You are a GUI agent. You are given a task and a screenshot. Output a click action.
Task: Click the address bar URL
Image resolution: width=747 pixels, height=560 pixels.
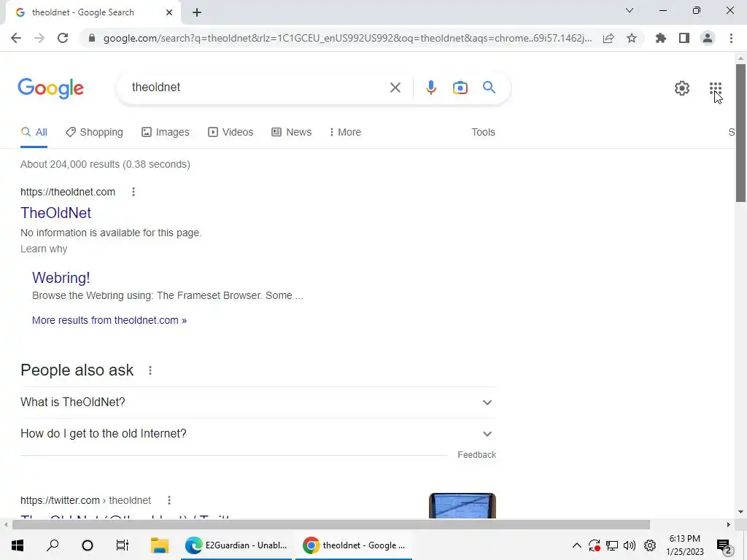[x=348, y=38]
